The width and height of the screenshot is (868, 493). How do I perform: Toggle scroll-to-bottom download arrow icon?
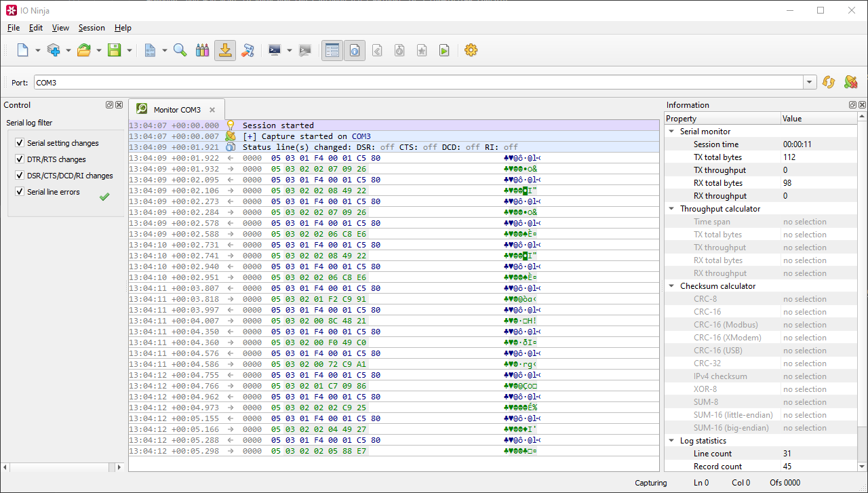tap(225, 50)
